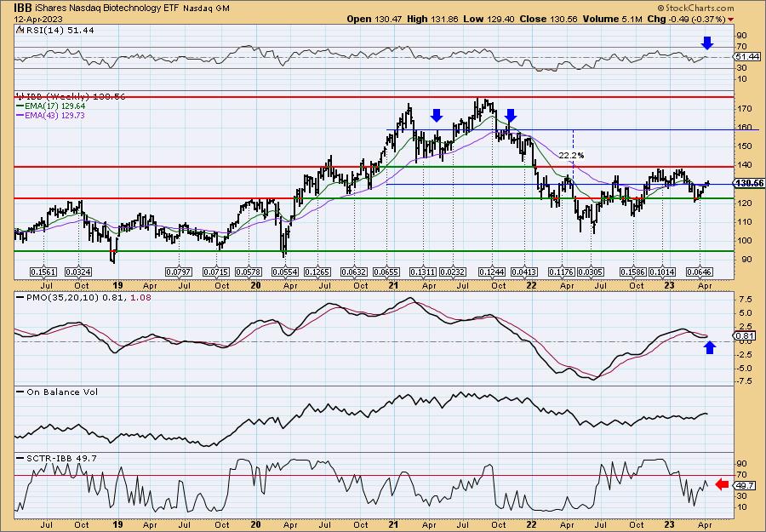Click the red down triangle beside Chg
Image resolution: width=766 pixels, height=532 pixels.
(731, 20)
